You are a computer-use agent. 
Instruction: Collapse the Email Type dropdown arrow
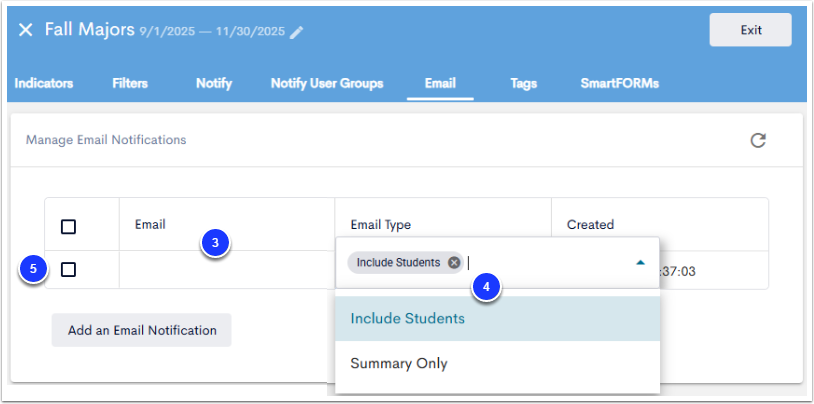(x=641, y=263)
